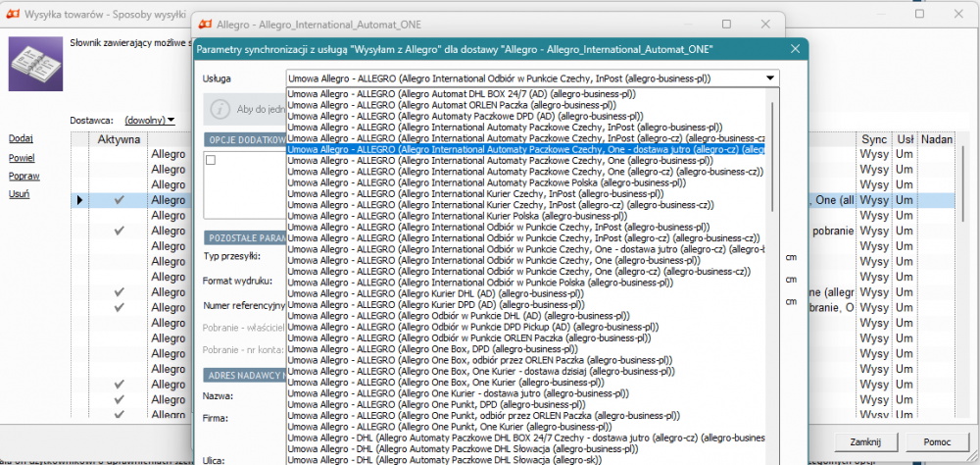This screenshot has width=980, height=465.
Task: Tick the checkbox under Opcje dodatkowe
Action: pos(211,160)
